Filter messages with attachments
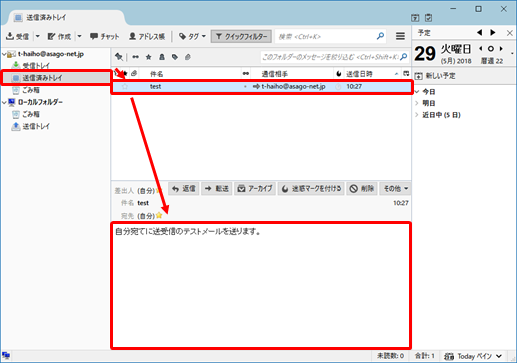 [x=188, y=57]
